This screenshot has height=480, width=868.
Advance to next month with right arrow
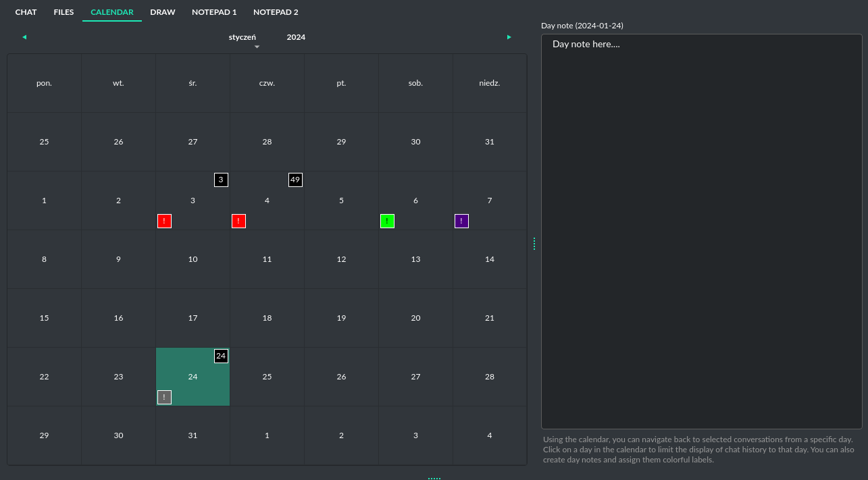509,37
